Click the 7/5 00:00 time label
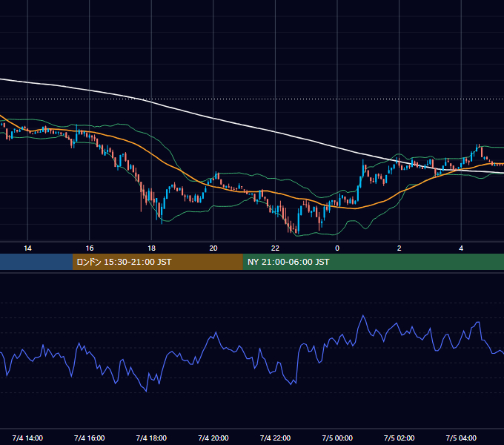 (x=337, y=438)
